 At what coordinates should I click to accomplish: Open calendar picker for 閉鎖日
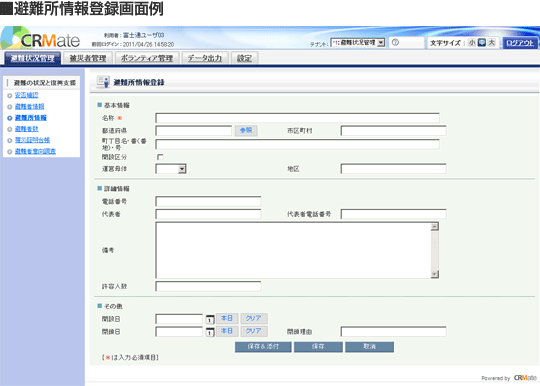pos(210,332)
